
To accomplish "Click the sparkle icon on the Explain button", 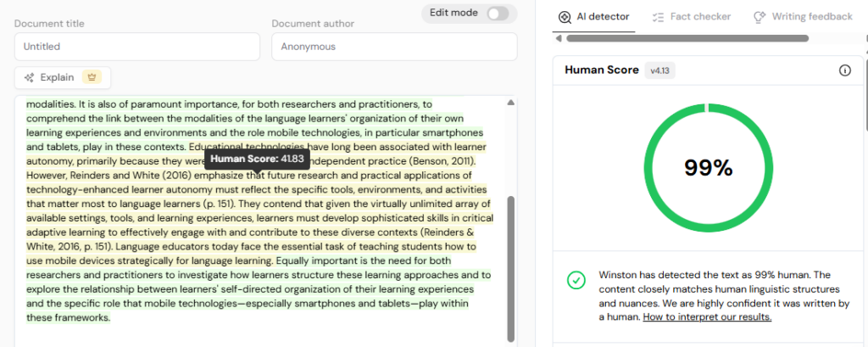I will 30,77.
